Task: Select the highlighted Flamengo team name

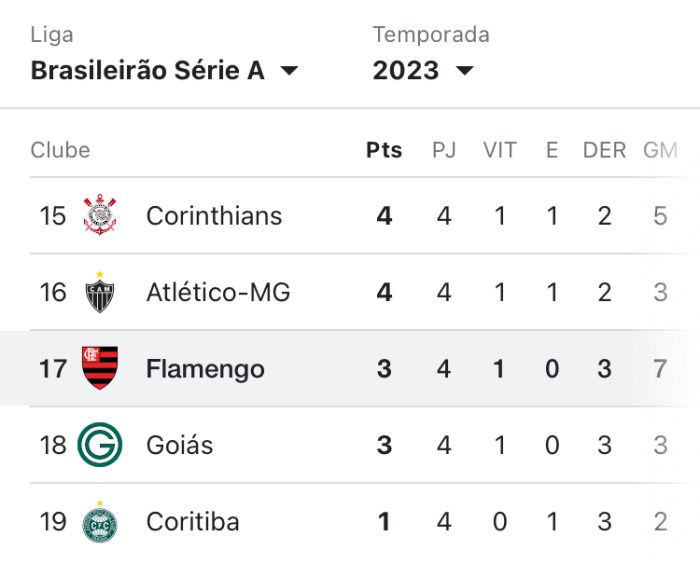Action: point(205,369)
